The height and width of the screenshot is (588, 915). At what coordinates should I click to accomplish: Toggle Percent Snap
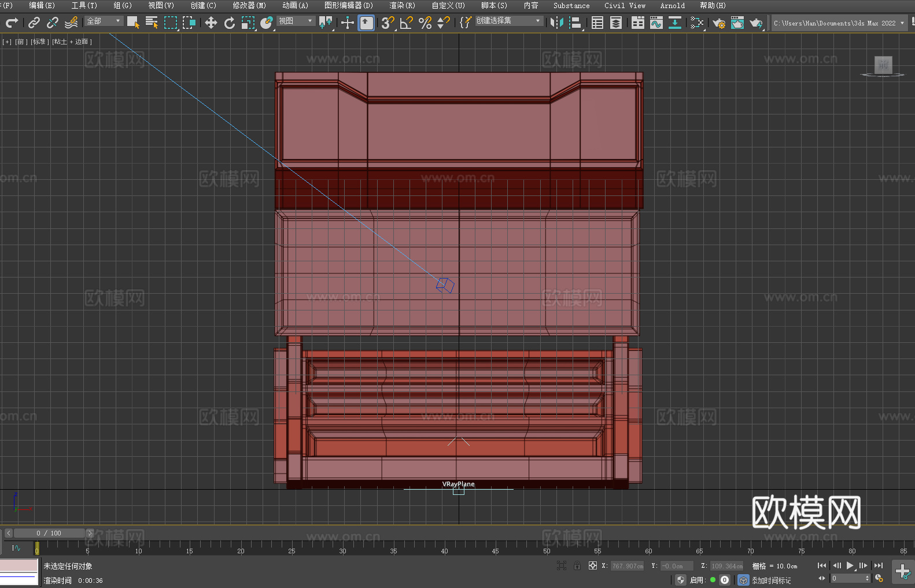(x=425, y=23)
